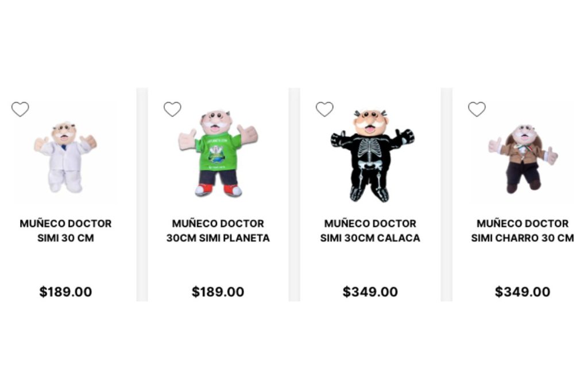Image resolution: width=588 pixels, height=389 pixels.
Task: Favorite the Muñeco Doctor Simi 30 CM
Action: pos(20,109)
